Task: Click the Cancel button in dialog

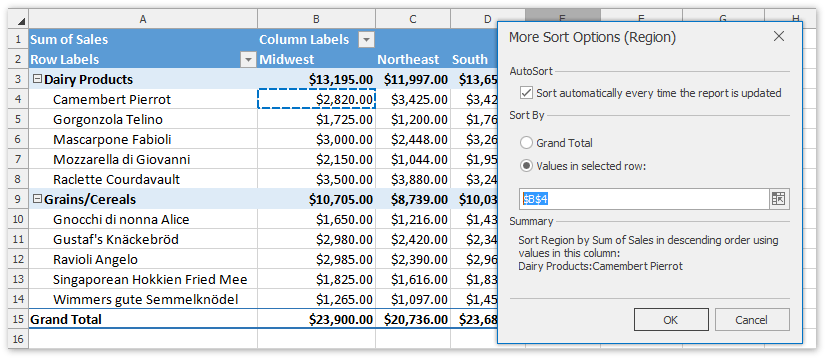Action: coord(752,320)
